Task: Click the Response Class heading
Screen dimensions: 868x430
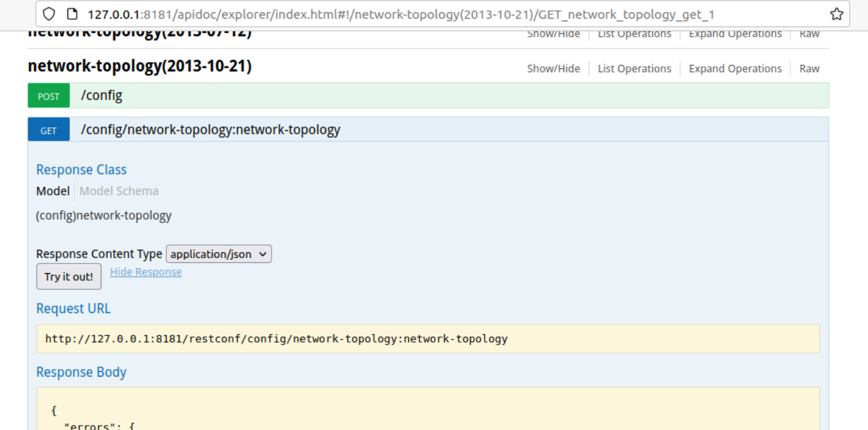Action: (82, 170)
